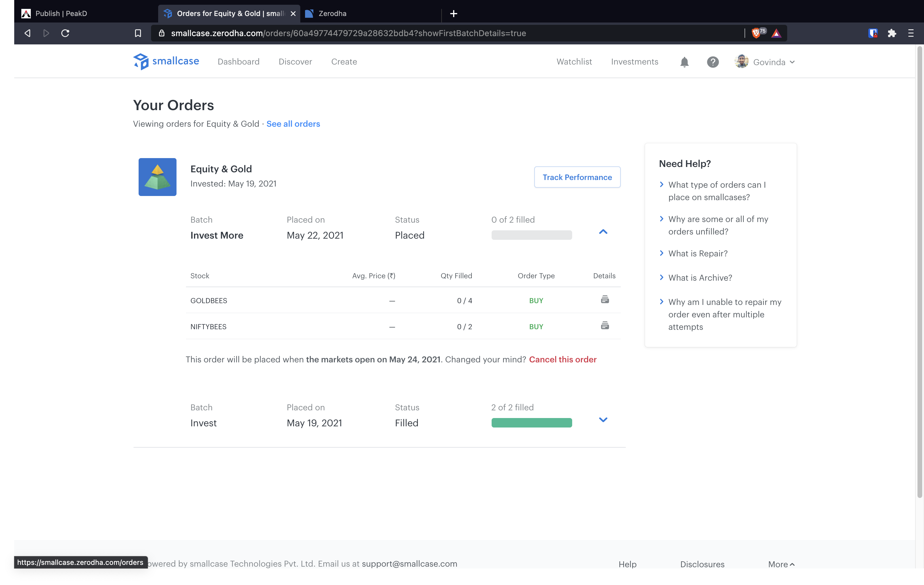Open the Discover section
The image size is (924, 585).
point(295,62)
